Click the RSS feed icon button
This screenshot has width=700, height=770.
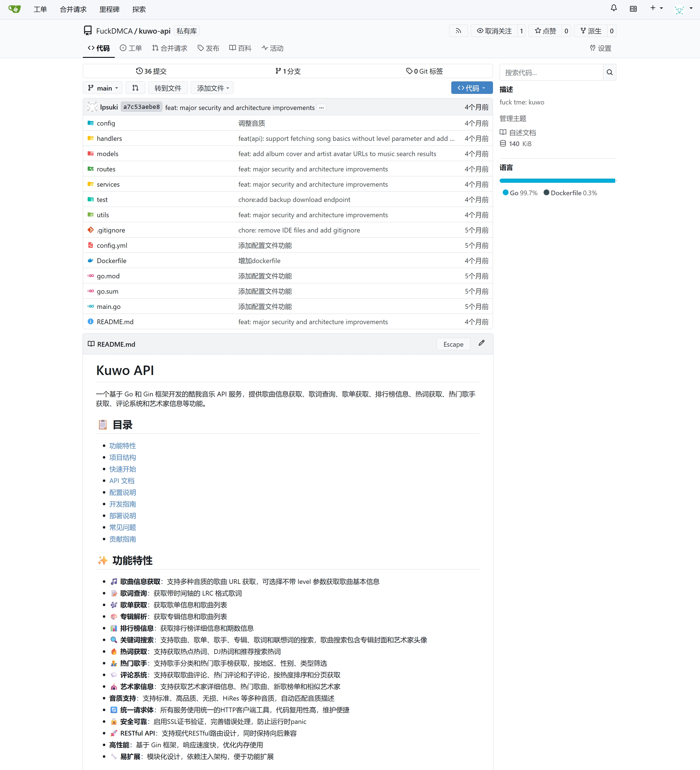pyautogui.click(x=458, y=31)
